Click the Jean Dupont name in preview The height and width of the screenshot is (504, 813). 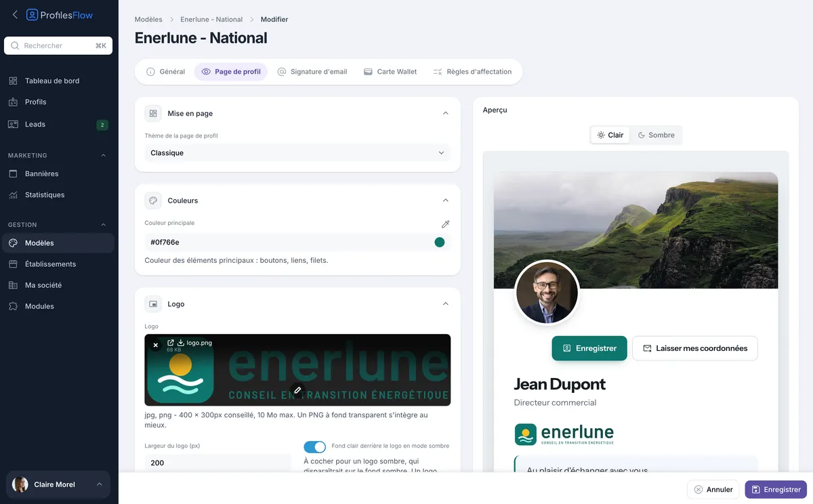click(x=560, y=384)
